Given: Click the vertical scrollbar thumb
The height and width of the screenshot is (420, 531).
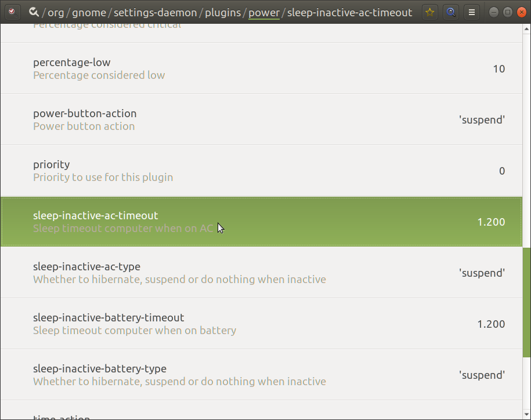Looking at the screenshot, I should pos(527,302).
